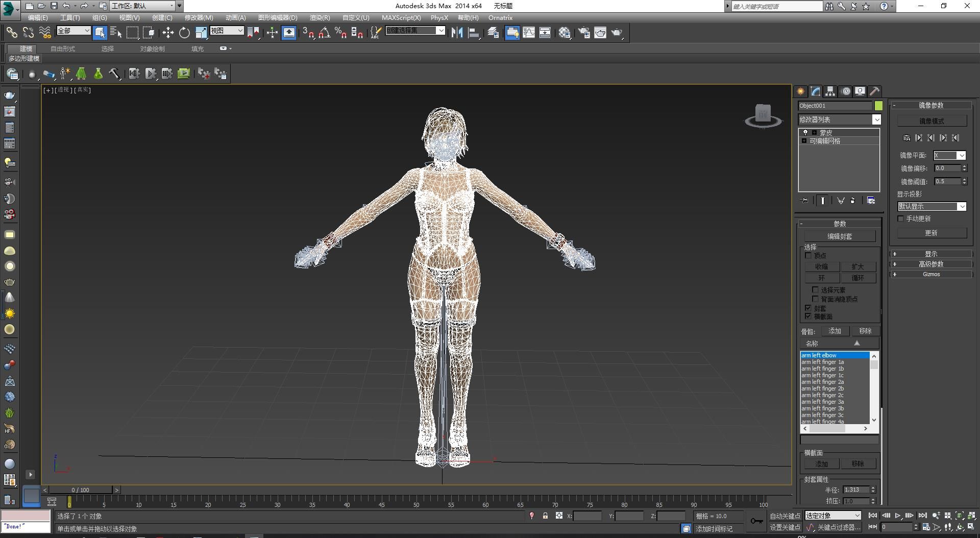Enable the 手动更新 checkbox
Viewport: 980px width, 538px height.
point(901,218)
